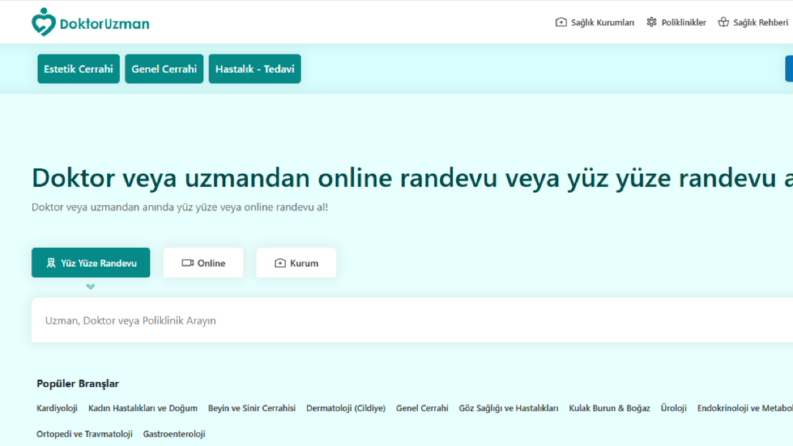Open Kulak Burun & Boğaz link

point(609,408)
